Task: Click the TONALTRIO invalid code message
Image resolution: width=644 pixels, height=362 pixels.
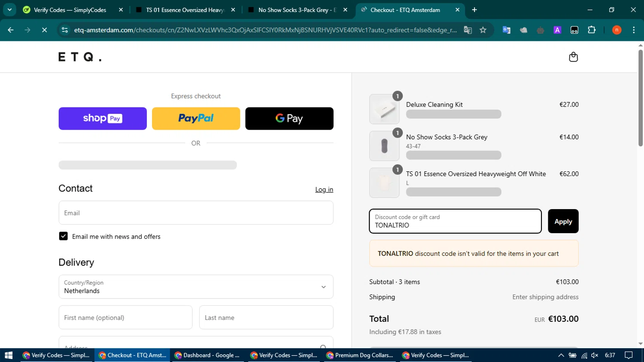Action: coord(474,253)
